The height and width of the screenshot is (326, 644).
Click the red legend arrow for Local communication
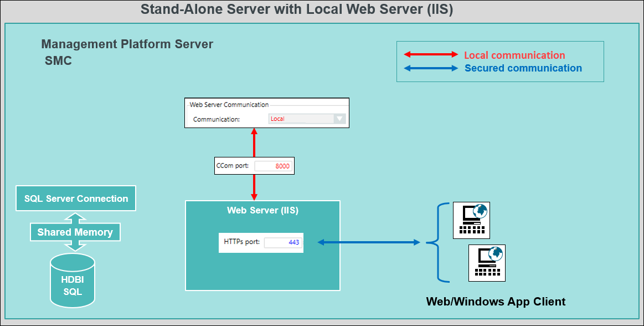[x=431, y=55]
